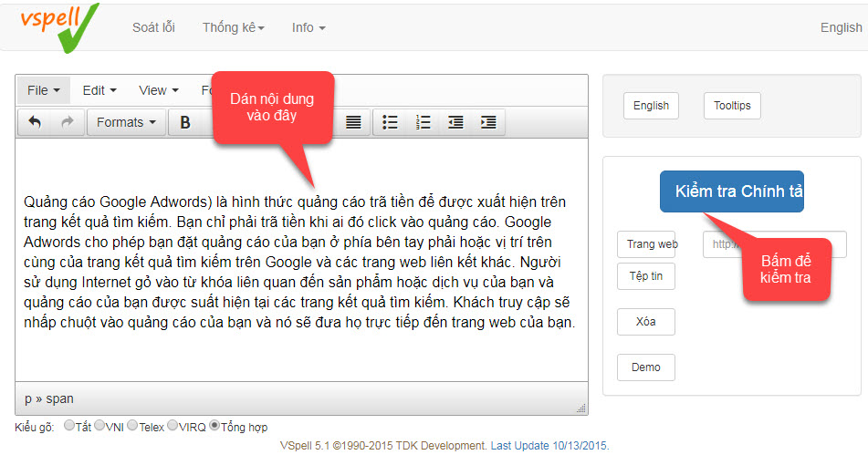Click the 'p » span' element path
Image resolution: width=868 pixels, height=455 pixels.
coord(49,398)
